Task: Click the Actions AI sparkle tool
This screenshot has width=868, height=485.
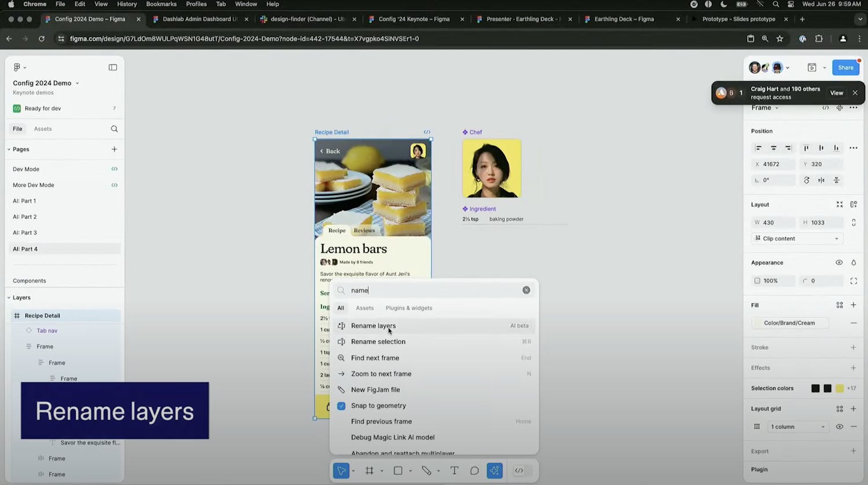Action: coord(495,471)
